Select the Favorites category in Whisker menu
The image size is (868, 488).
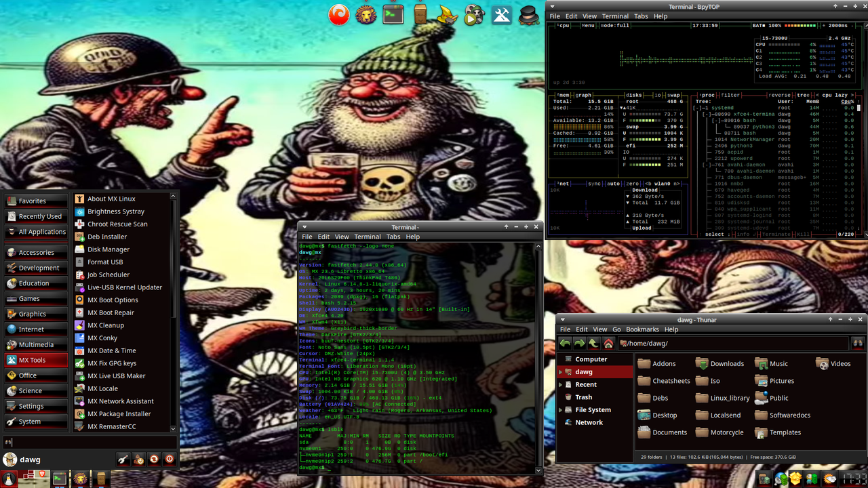[36, 201]
